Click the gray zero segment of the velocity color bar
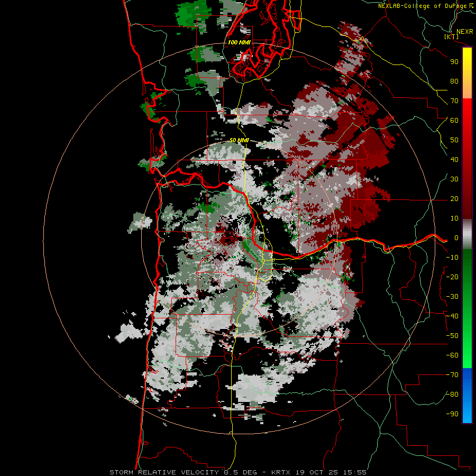Viewport: 476px width, 476px height. point(467,234)
